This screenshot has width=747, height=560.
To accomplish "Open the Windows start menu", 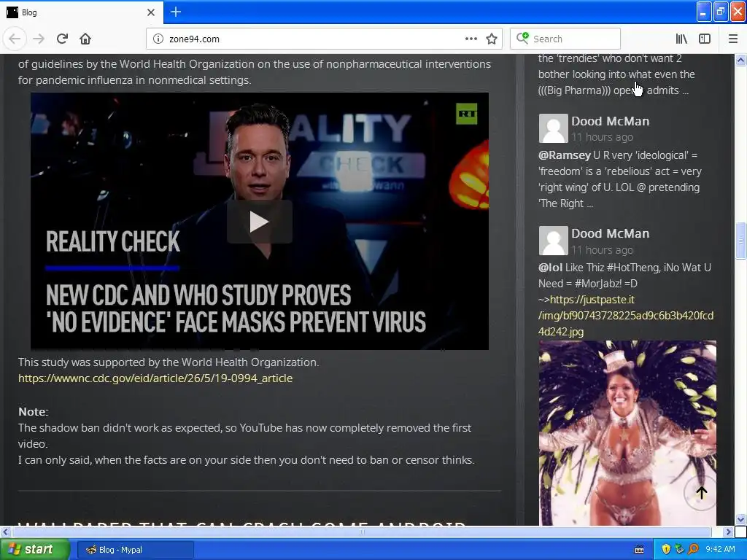I will (35, 550).
